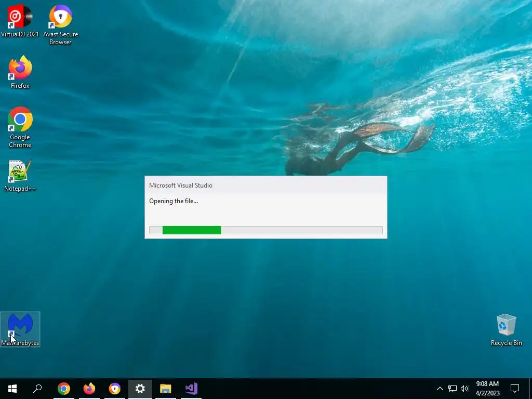Image resolution: width=532 pixels, height=399 pixels.
Task: Open taskbar search magnifier
Action: [37, 389]
